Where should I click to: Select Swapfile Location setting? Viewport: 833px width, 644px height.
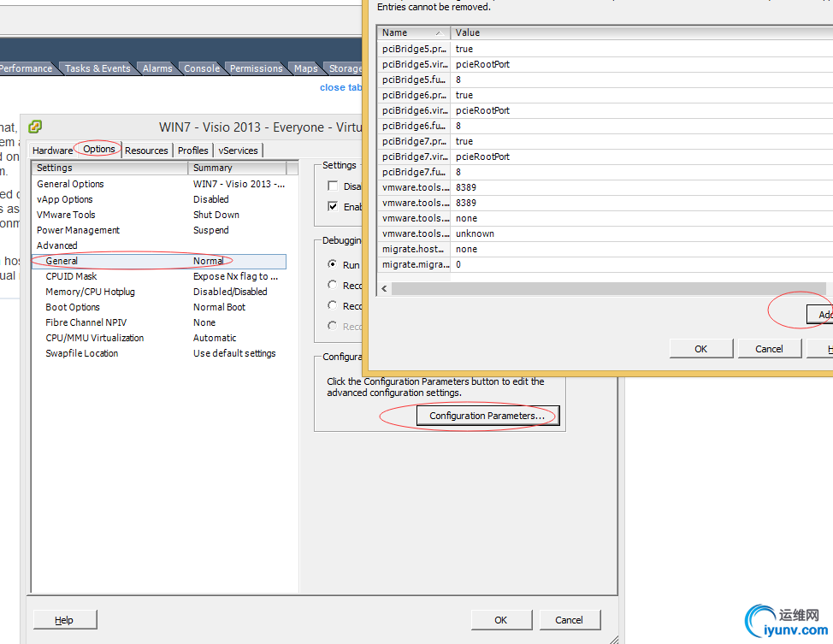coord(159,353)
